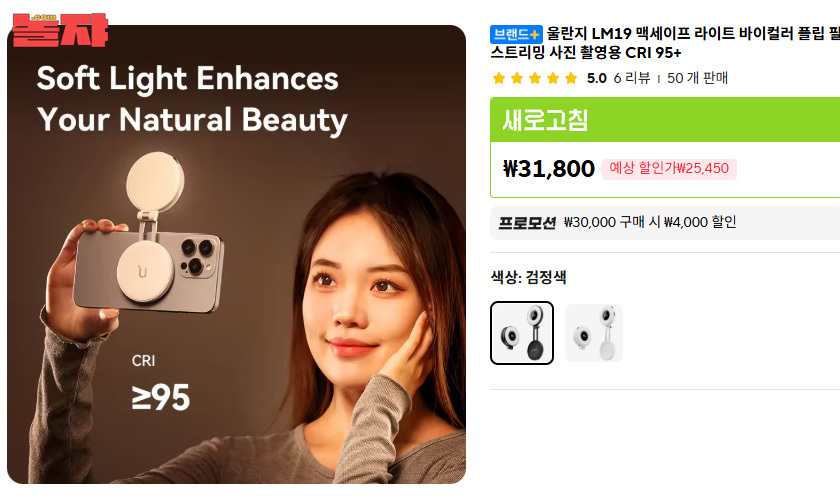Click the 브랜드+ badge icon
The image size is (840, 504).
coord(516,34)
